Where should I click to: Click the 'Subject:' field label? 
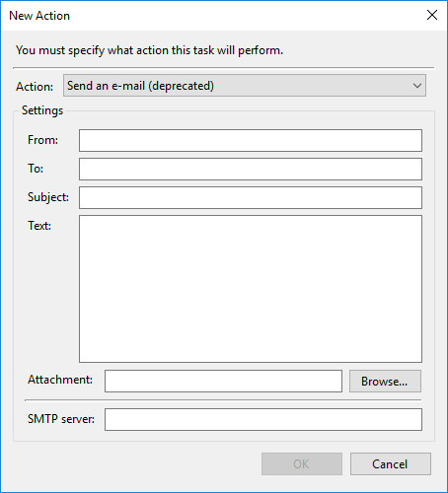pos(48,197)
